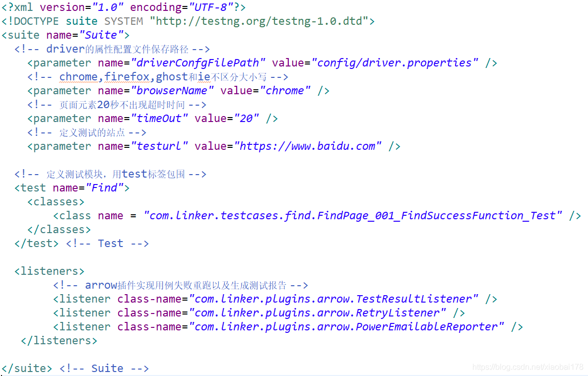Click the closing </test> tag

click(x=37, y=243)
